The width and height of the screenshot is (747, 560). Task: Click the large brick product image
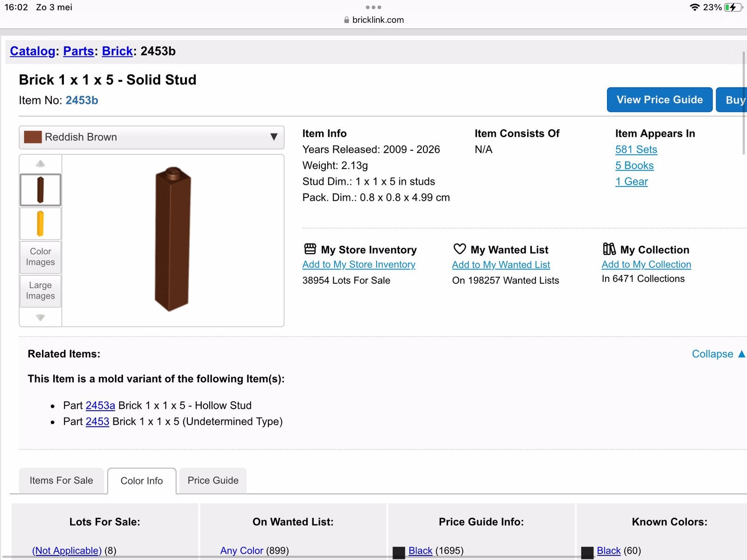coord(173,239)
